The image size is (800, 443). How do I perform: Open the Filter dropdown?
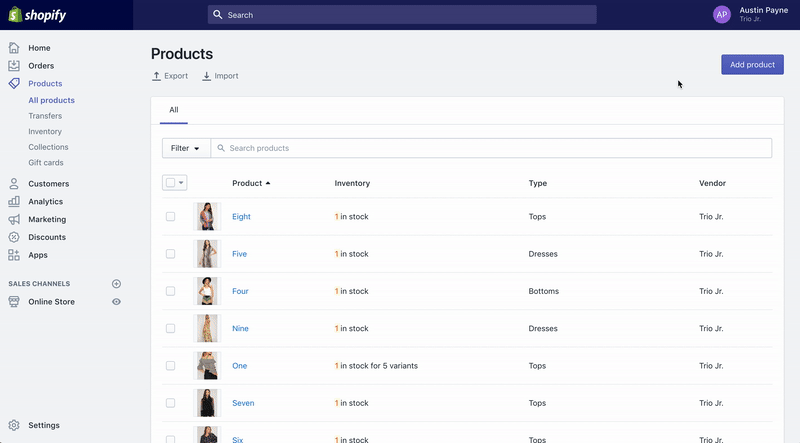pos(186,148)
